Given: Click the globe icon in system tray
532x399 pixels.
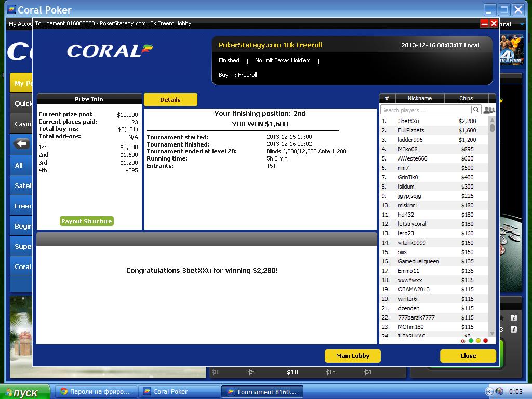Looking at the screenshot, I should pos(499,392).
